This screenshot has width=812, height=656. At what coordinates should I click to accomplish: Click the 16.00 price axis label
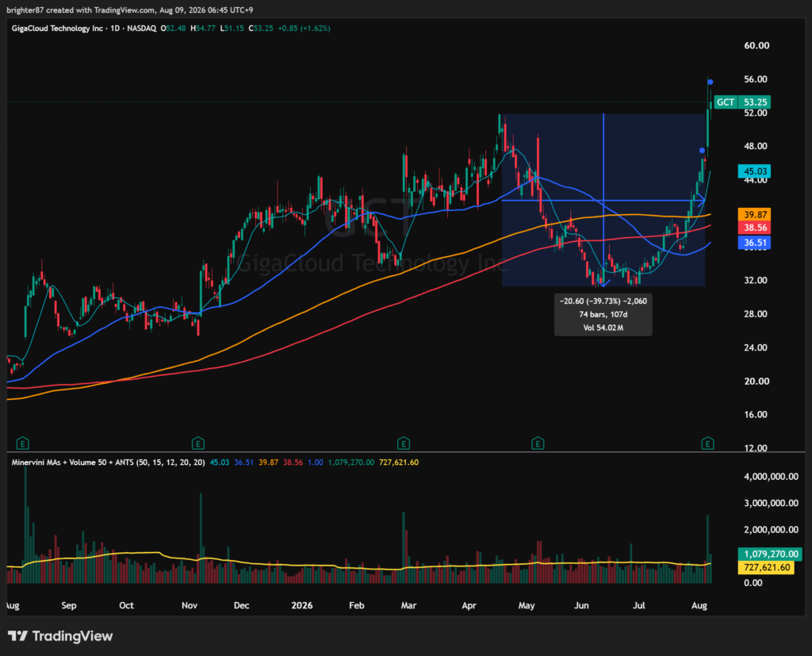coord(756,415)
